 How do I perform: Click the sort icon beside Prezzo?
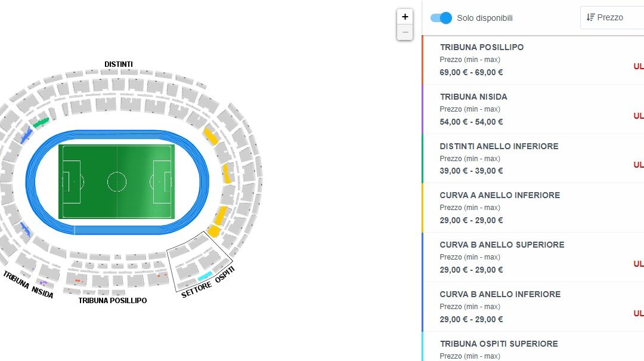(590, 17)
